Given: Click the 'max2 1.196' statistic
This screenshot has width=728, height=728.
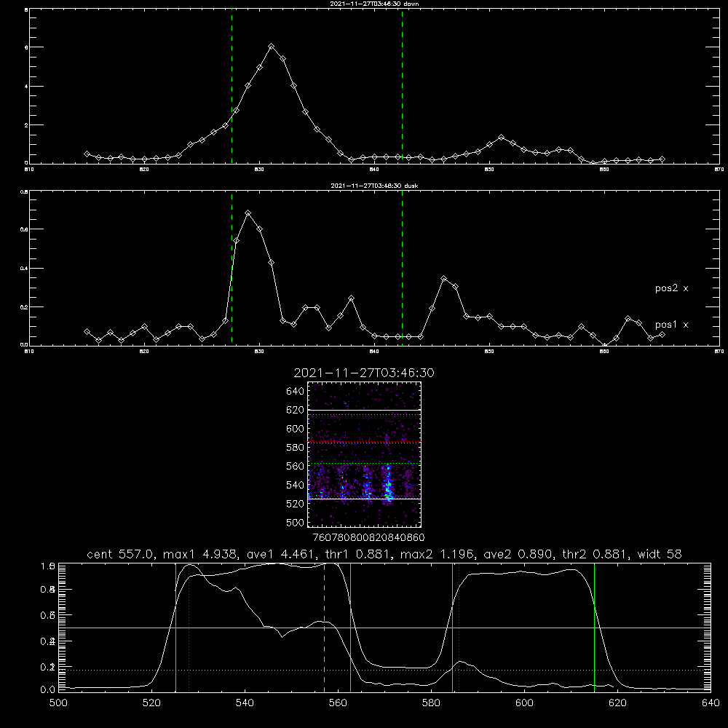Looking at the screenshot, I should [x=439, y=554].
